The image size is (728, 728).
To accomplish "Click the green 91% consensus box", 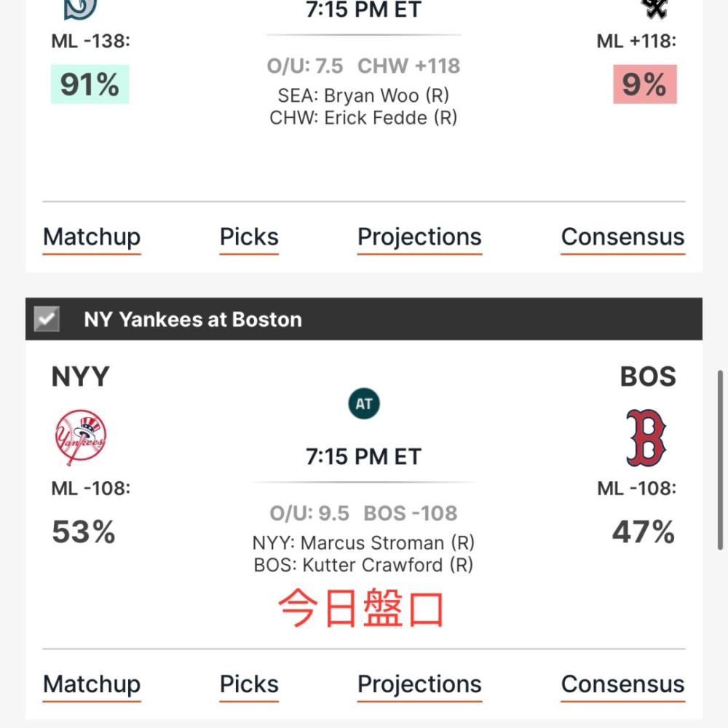I will (x=90, y=84).
